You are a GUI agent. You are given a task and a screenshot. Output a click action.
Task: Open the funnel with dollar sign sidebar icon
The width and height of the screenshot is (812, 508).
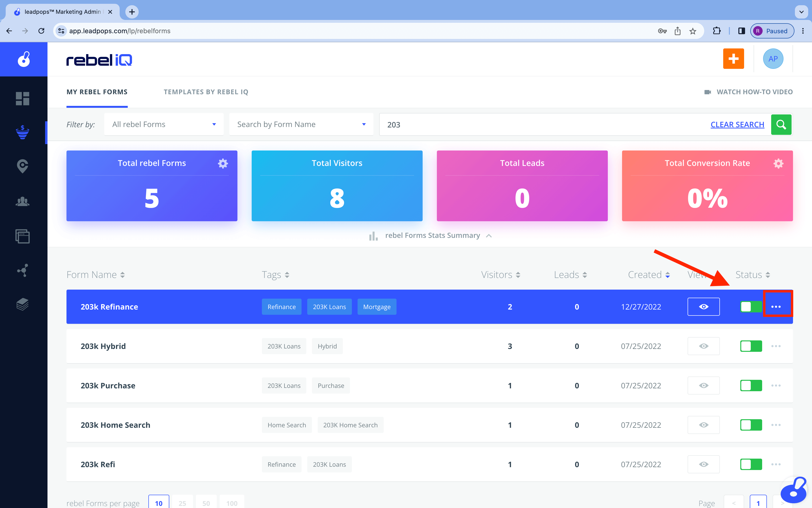pos(23,132)
